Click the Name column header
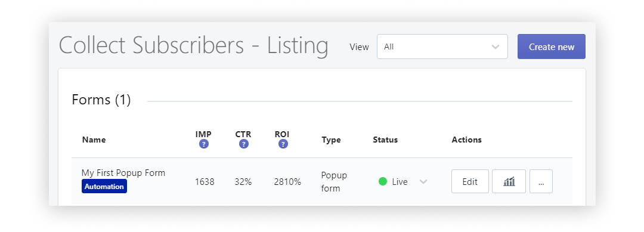The width and height of the screenshot is (644, 232). (94, 140)
